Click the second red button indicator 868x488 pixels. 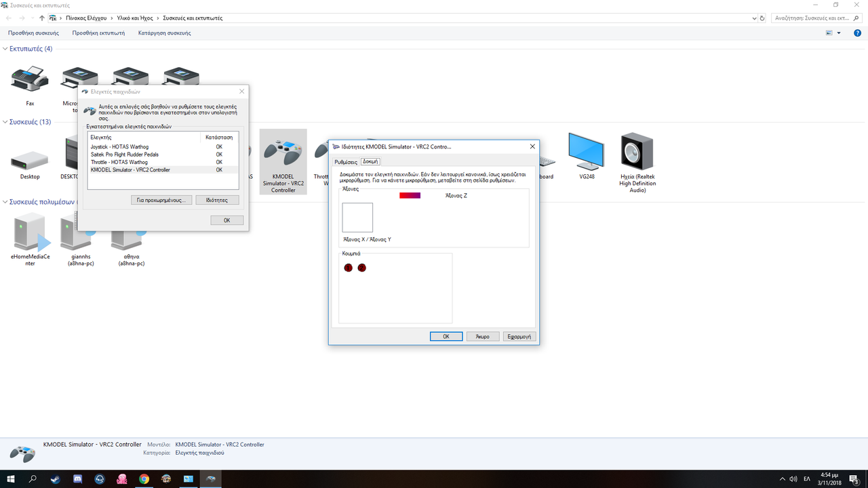361,268
